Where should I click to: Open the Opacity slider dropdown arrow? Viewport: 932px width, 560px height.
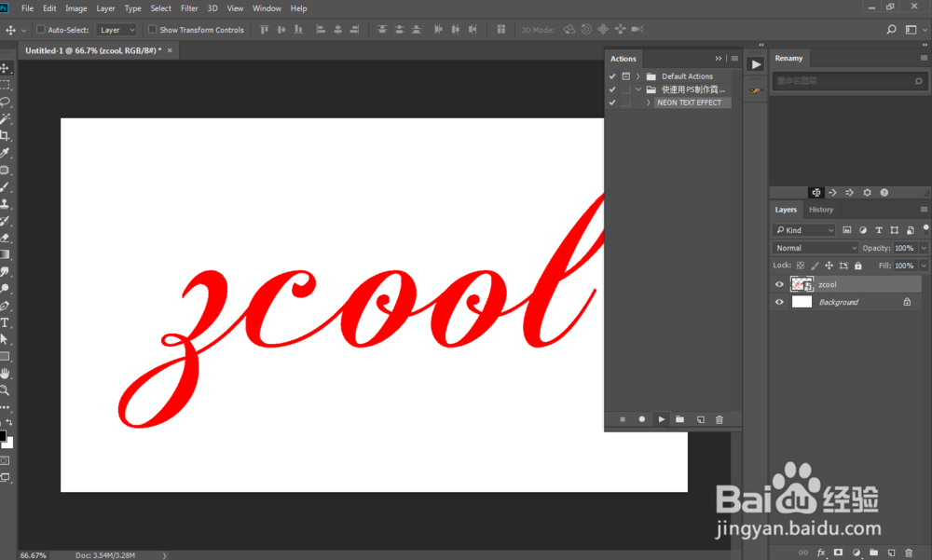click(924, 248)
